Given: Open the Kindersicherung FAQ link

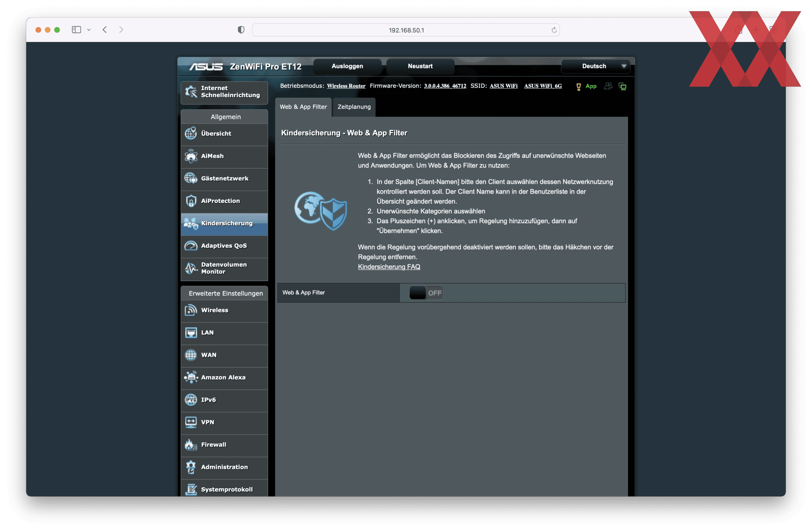Looking at the screenshot, I should [x=389, y=267].
